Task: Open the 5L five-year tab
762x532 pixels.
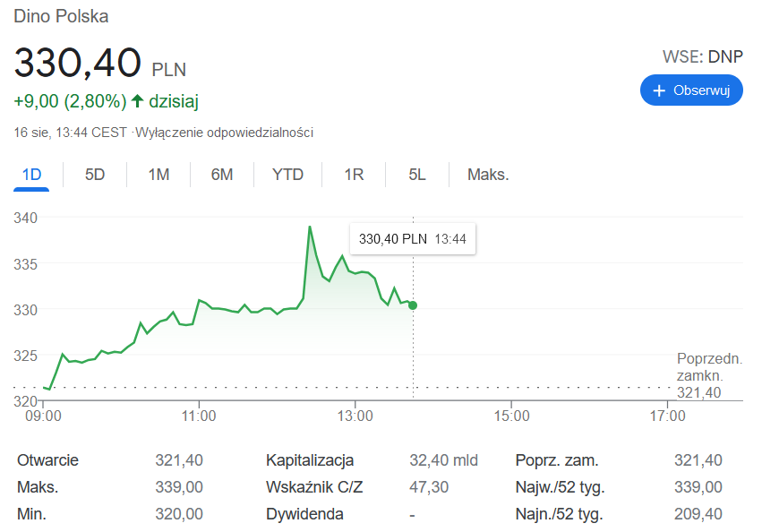Action: coord(417,175)
